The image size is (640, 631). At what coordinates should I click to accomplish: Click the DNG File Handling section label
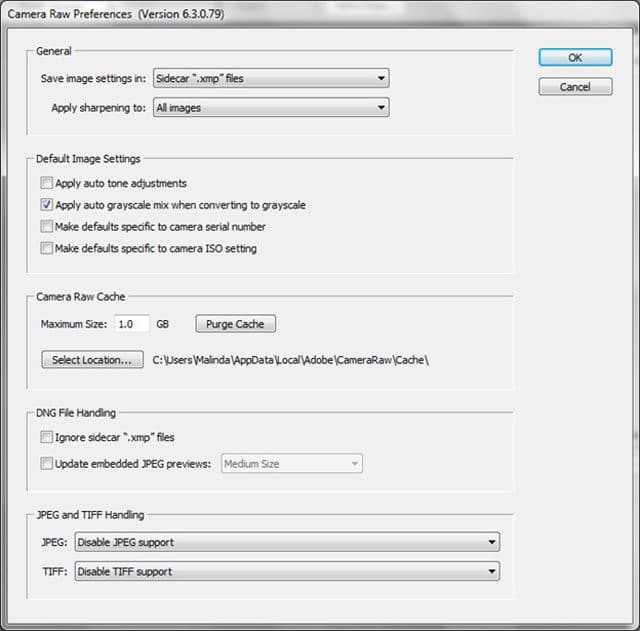point(76,413)
